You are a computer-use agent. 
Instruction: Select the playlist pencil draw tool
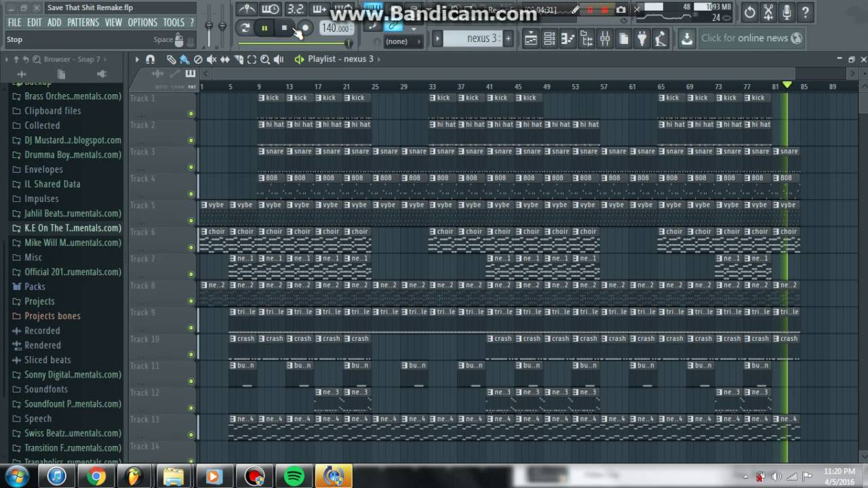[172, 60]
